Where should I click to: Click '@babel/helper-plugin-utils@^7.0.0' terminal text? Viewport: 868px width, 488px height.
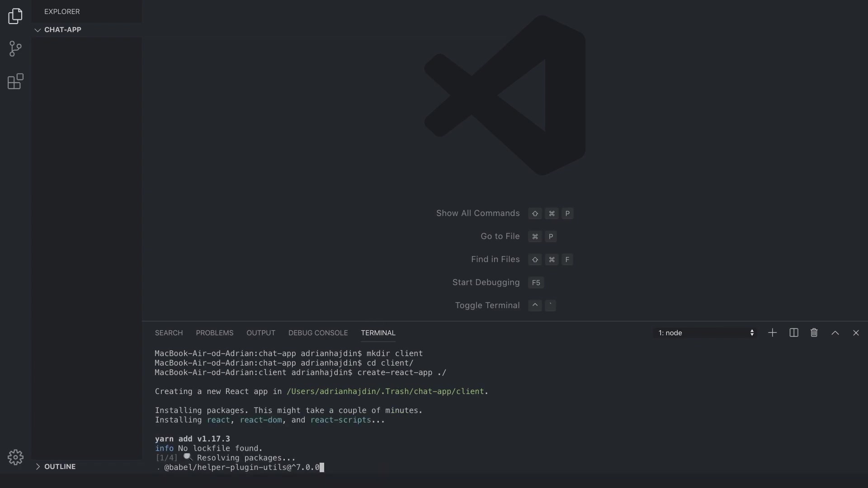coord(242,468)
